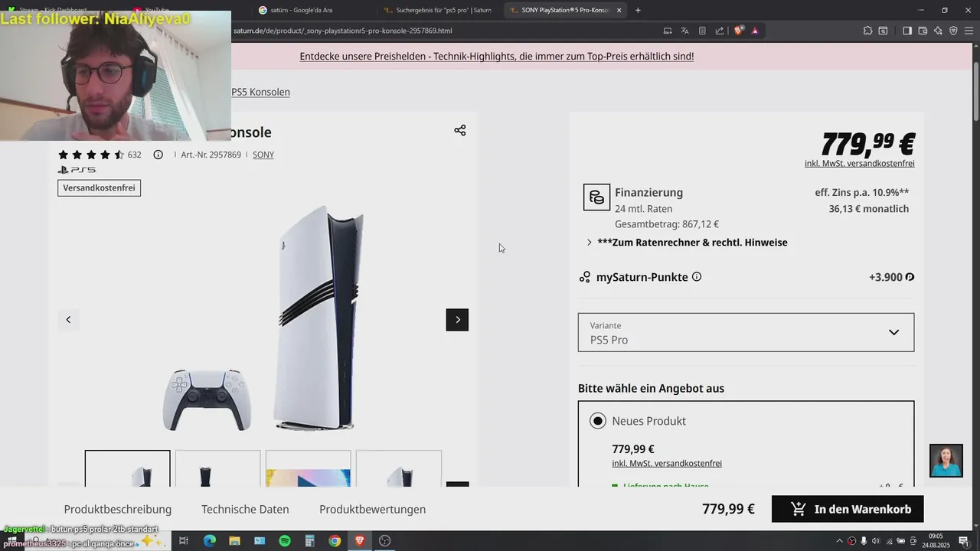Image resolution: width=980 pixels, height=551 pixels.
Task: Click the Finanzierung heading
Action: pos(648,192)
